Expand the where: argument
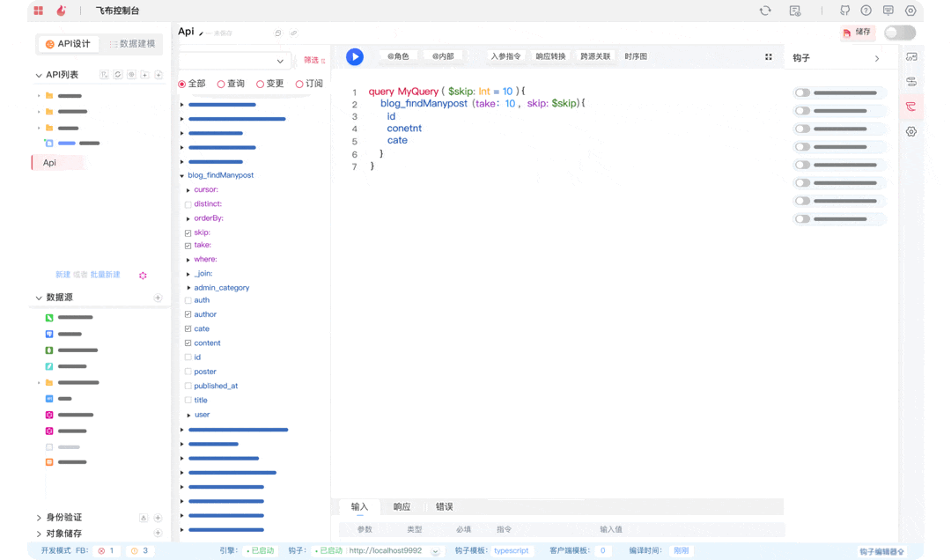The width and height of the screenshot is (951, 560). [188, 260]
